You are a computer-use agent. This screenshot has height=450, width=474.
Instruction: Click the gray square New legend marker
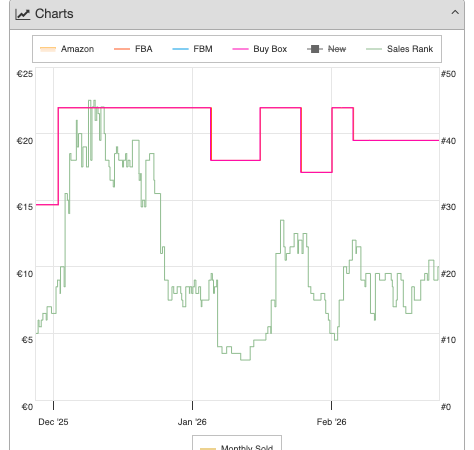315,49
